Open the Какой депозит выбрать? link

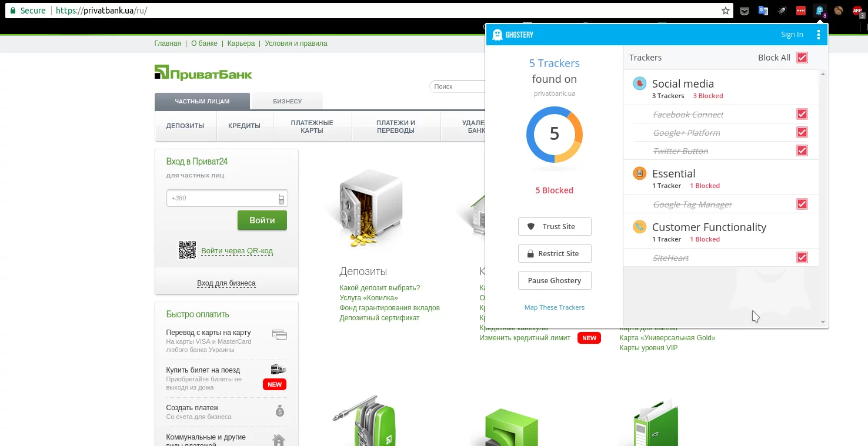click(380, 288)
